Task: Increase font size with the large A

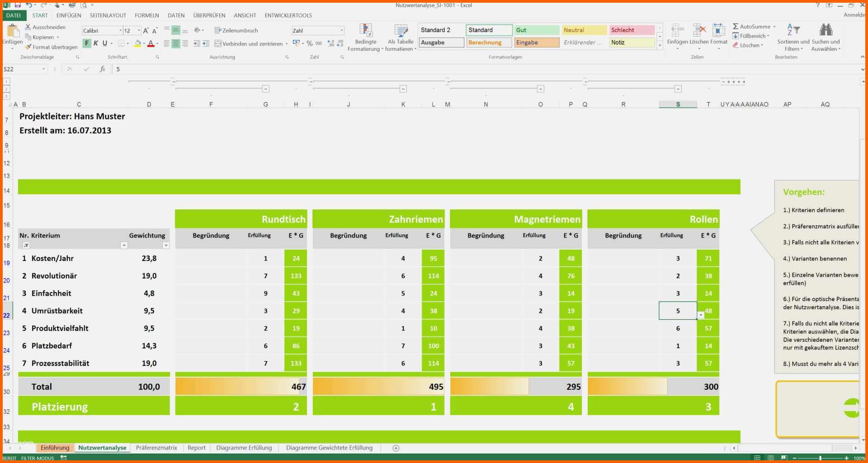Action: coord(146,31)
